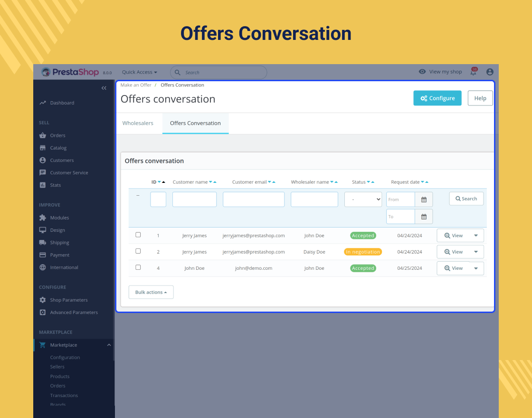Select the Offers Conversation tab
This screenshot has height=418, width=532.
click(195, 123)
